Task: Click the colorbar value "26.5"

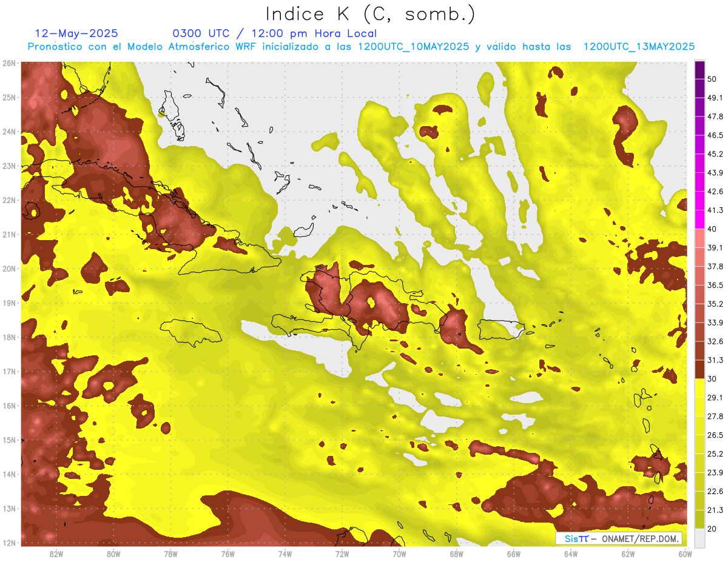Action: [x=715, y=435]
